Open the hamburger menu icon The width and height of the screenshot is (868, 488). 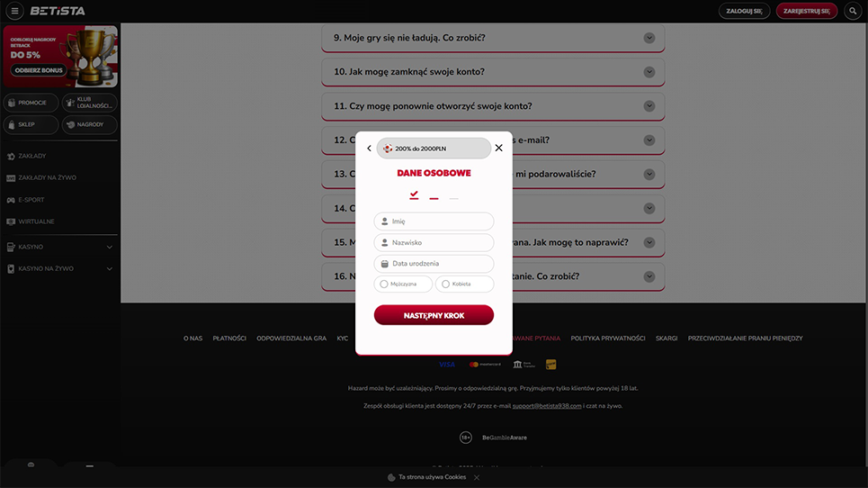click(x=14, y=12)
